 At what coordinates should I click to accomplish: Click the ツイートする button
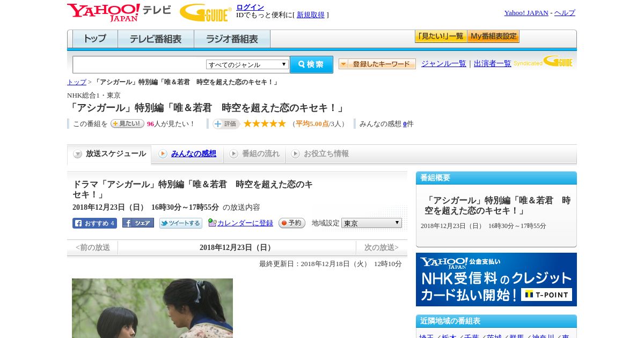coord(181,223)
